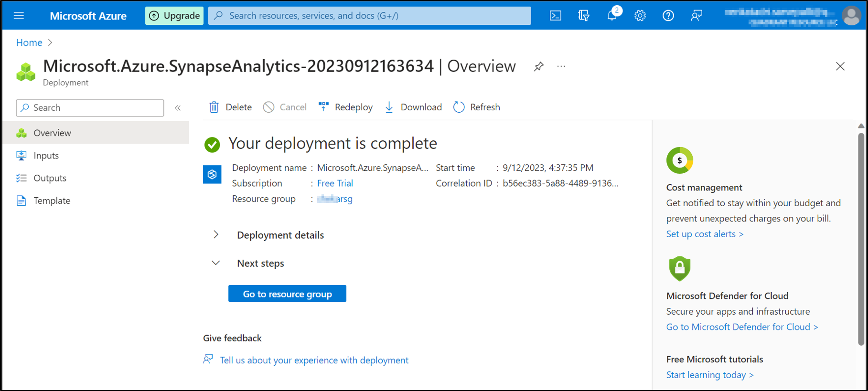868x391 pixels.
Task: Click the Upgrade button
Action: click(x=174, y=16)
